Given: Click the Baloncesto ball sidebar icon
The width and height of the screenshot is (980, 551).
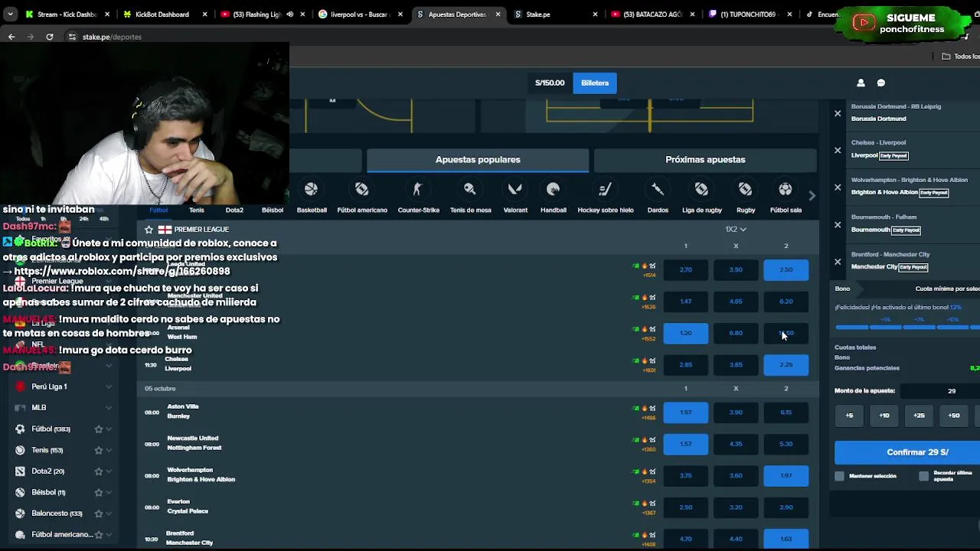Looking at the screenshot, I should pyautogui.click(x=20, y=514).
